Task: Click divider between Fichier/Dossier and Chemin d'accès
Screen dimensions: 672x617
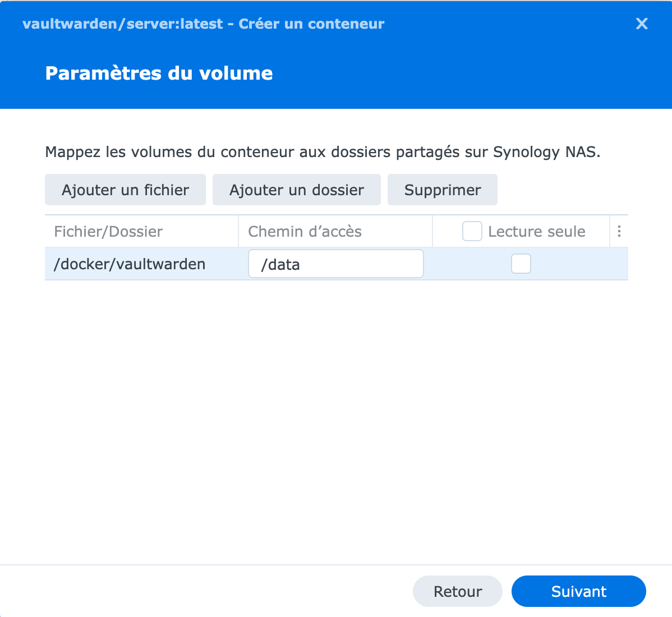Action: (x=238, y=231)
